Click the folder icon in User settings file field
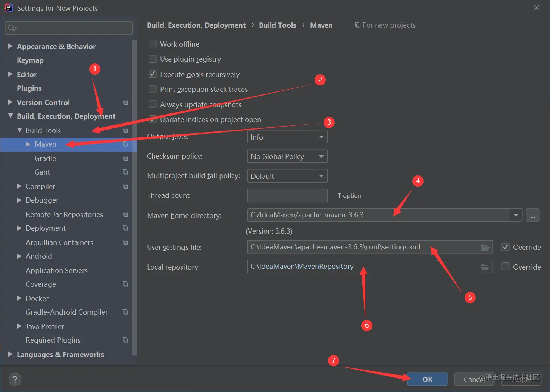550x392 pixels. click(485, 247)
